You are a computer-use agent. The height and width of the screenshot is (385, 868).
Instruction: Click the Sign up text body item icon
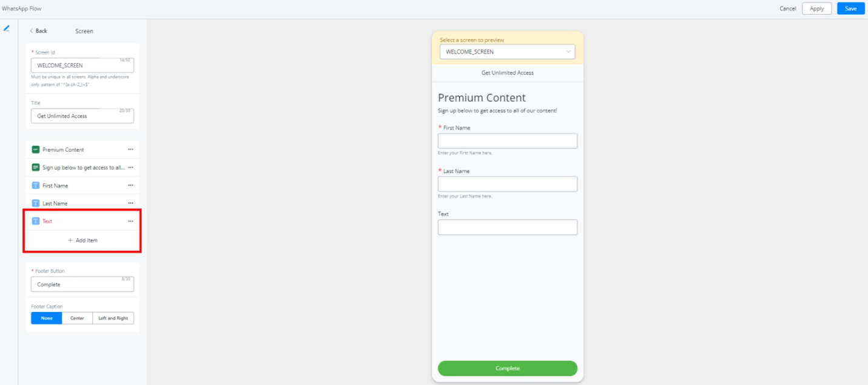36,167
